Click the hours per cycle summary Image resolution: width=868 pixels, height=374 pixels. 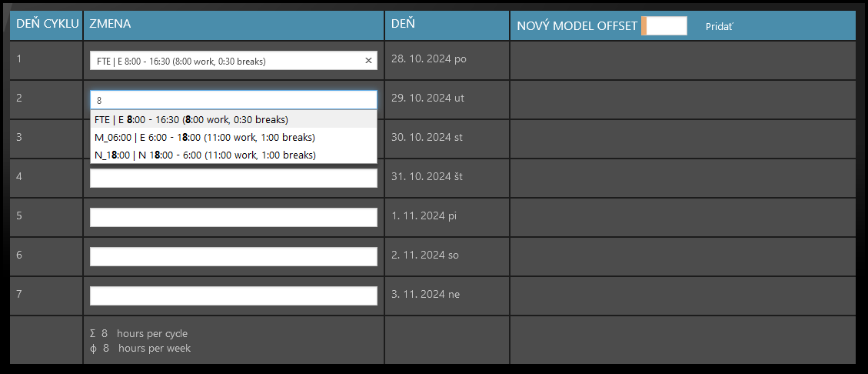(139, 334)
